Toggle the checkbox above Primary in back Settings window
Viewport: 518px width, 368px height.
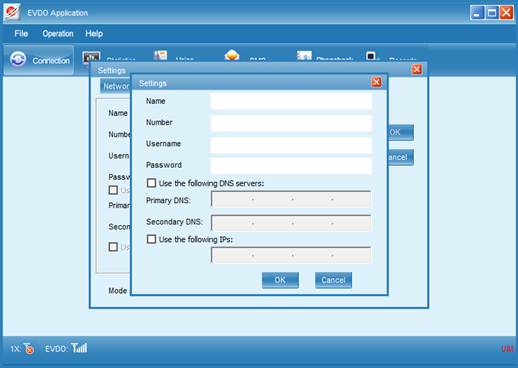click(113, 190)
